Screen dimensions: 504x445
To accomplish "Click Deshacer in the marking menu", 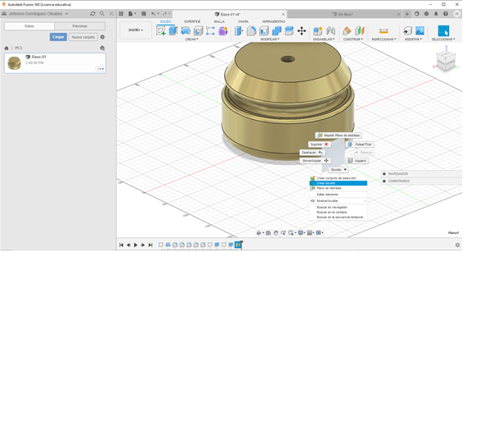I will click(313, 153).
